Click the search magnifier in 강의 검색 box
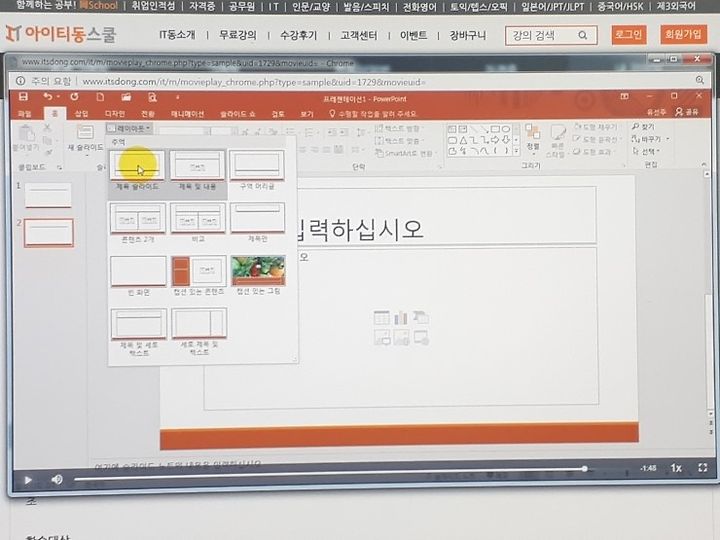This screenshot has width=720, height=540. [582, 35]
